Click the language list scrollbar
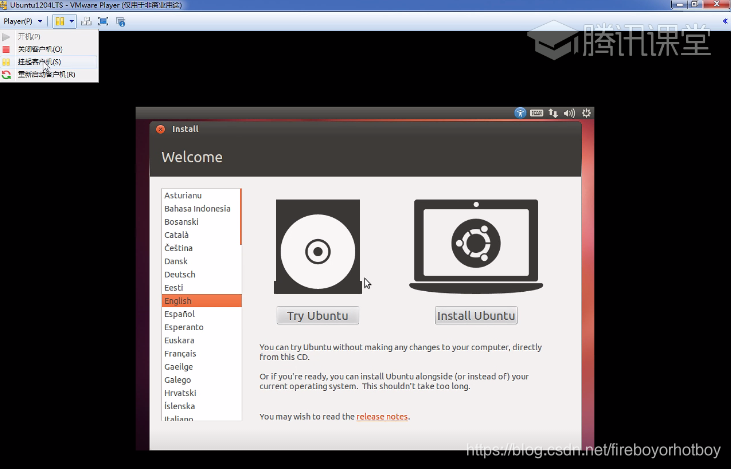The image size is (731, 469). coord(241,217)
